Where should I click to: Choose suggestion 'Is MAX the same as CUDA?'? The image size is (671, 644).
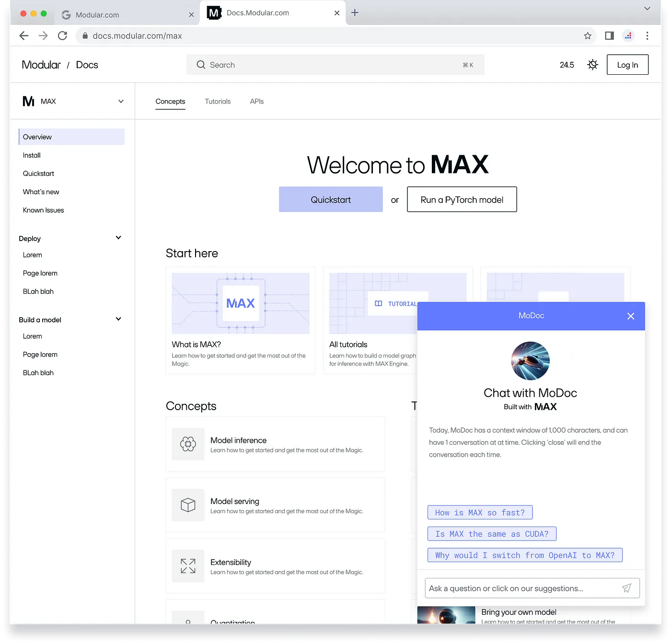point(492,534)
